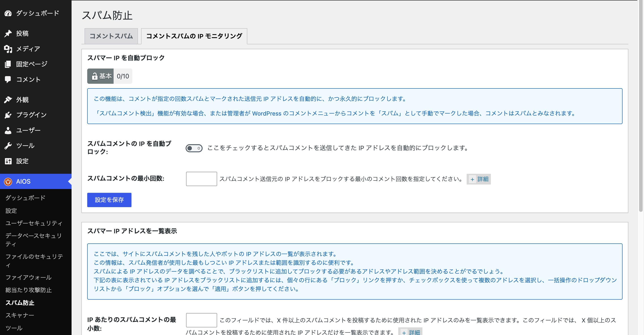The image size is (644, 335).
Task: Open スパム防止 submenu item
Action: pyautogui.click(x=20, y=303)
